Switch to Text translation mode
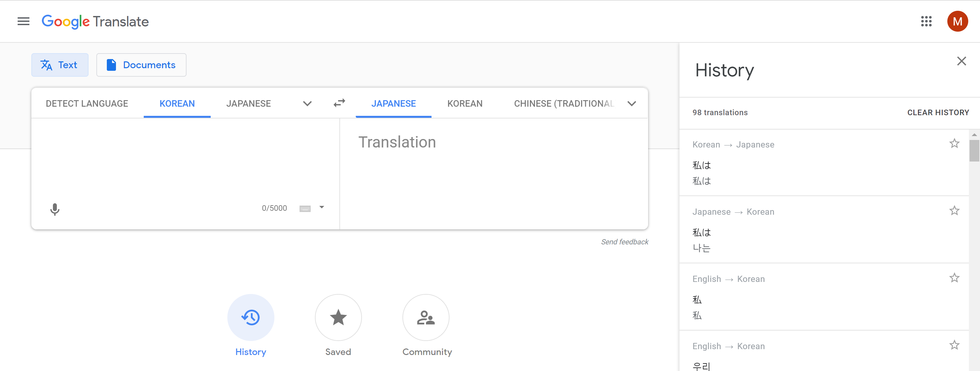Image resolution: width=980 pixels, height=371 pixels. (60, 65)
